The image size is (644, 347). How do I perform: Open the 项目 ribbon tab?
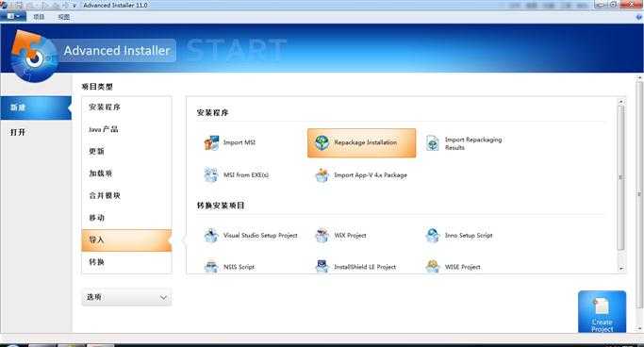(x=39, y=17)
